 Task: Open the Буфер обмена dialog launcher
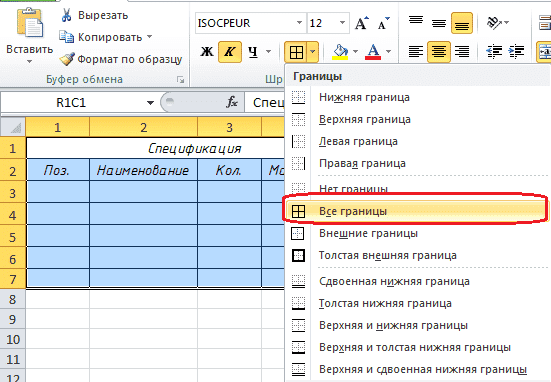[x=181, y=79]
